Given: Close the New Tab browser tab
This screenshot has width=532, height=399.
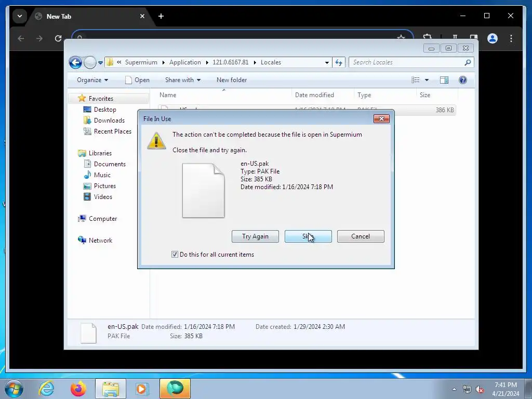Looking at the screenshot, I should click(142, 16).
